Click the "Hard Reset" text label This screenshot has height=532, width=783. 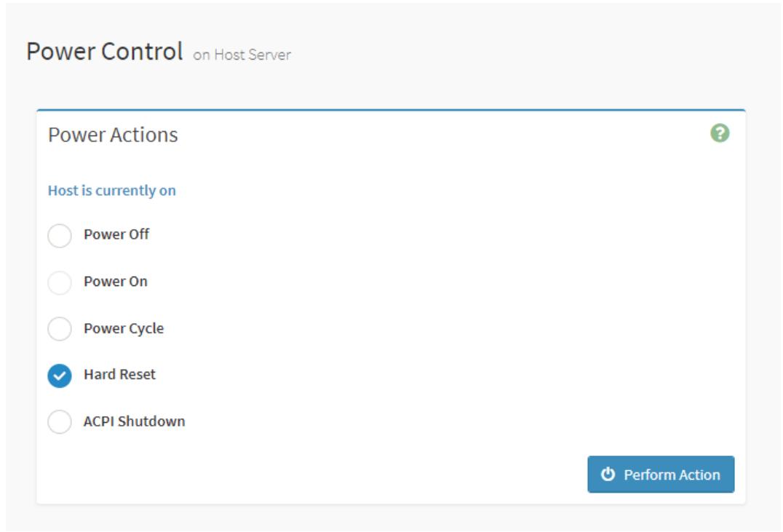coord(119,374)
